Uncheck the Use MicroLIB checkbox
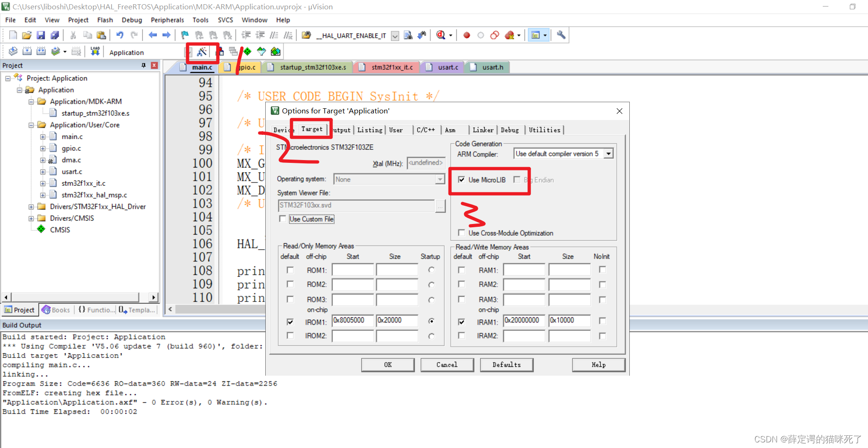Image resolution: width=868 pixels, height=448 pixels. [462, 180]
